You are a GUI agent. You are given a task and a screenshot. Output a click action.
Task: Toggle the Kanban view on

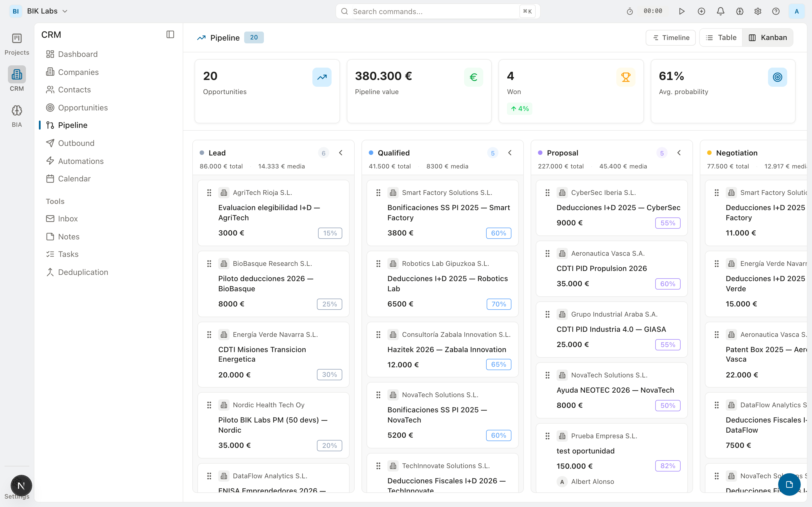coord(768,37)
